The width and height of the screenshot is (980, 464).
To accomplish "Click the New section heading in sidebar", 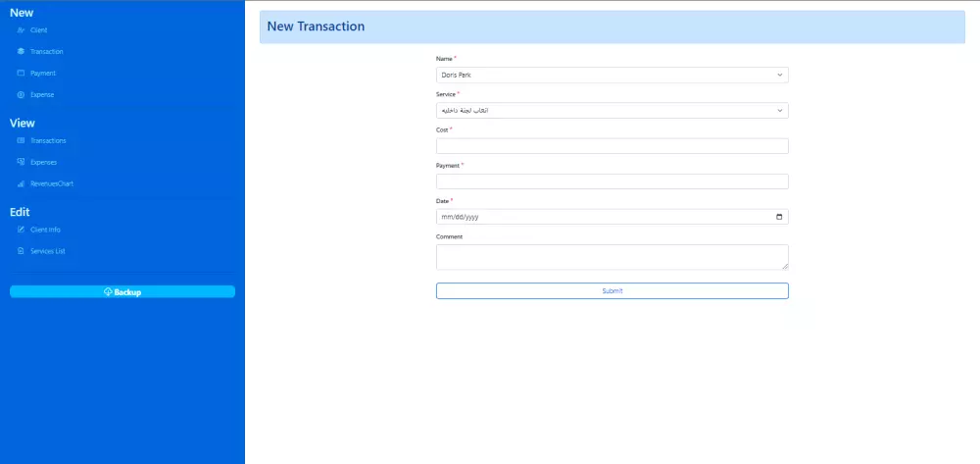I will tap(22, 13).
